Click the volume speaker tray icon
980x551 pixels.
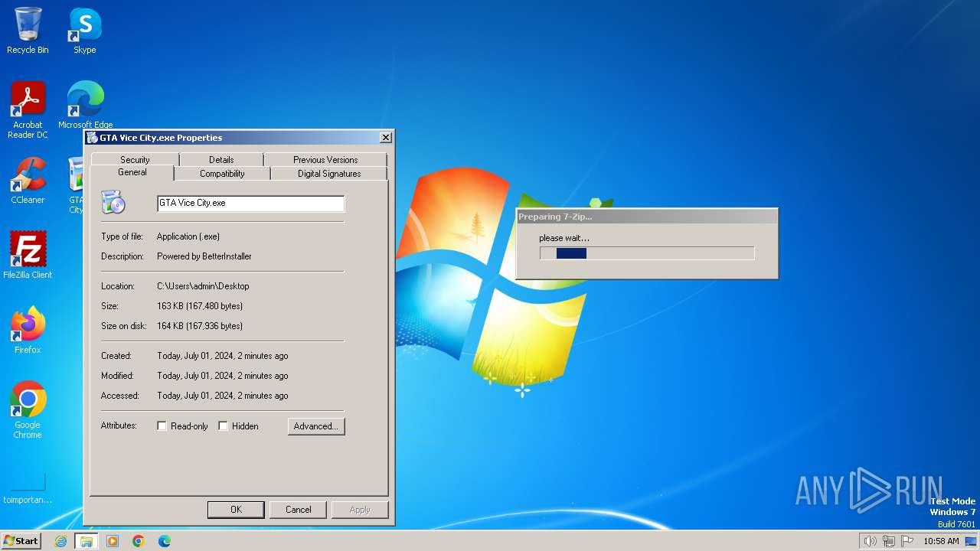870,541
